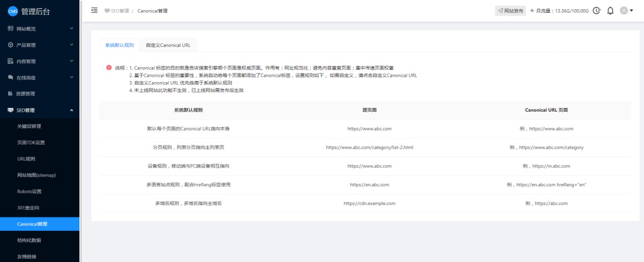Click the Canonical管理 breadcrumb text
This screenshot has width=644, height=262.
[x=152, y=11]
